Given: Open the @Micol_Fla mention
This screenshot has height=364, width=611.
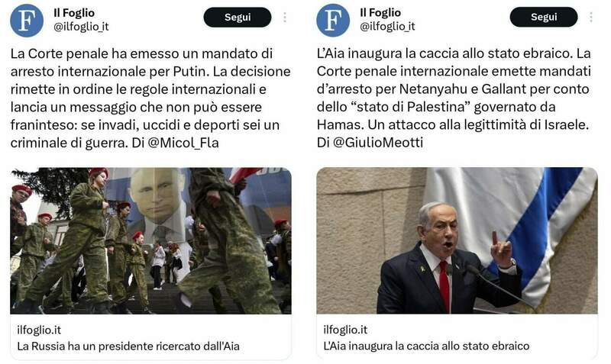Looking at the screenshot, I should (183, 143).
